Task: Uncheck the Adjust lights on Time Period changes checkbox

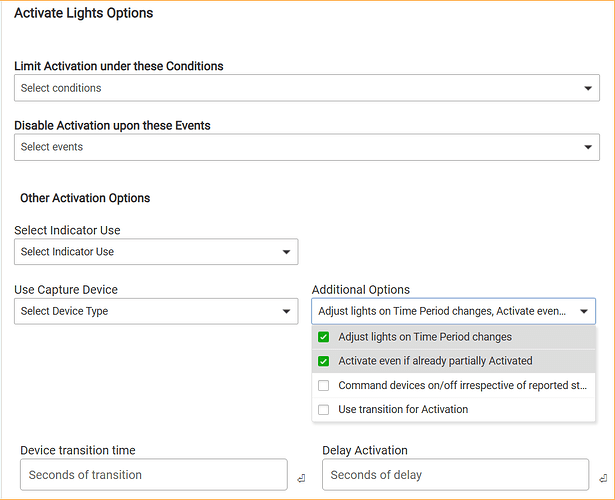Action: [x=323, y=337]
